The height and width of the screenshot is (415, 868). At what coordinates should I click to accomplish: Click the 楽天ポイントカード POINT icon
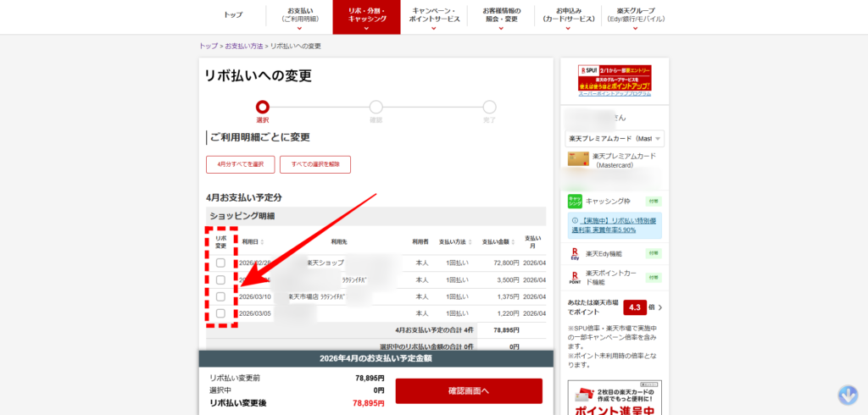pyautogui.click(x=575, y=276)
